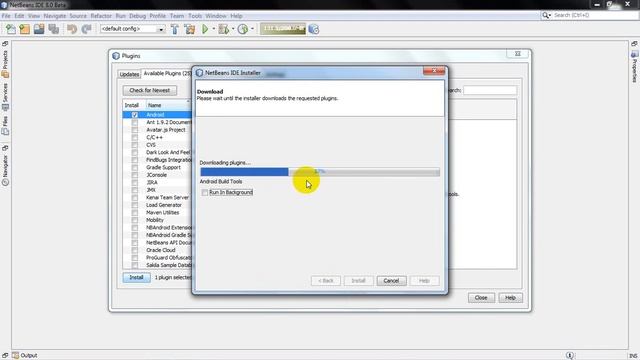This screenshot has width=640, height=360.
Task: Click restore icon above Projects sidebar
Action: (5, 43)
